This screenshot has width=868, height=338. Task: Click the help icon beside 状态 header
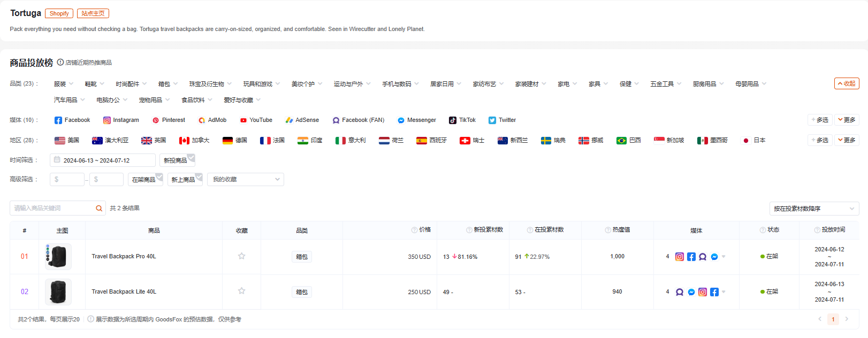763,230
